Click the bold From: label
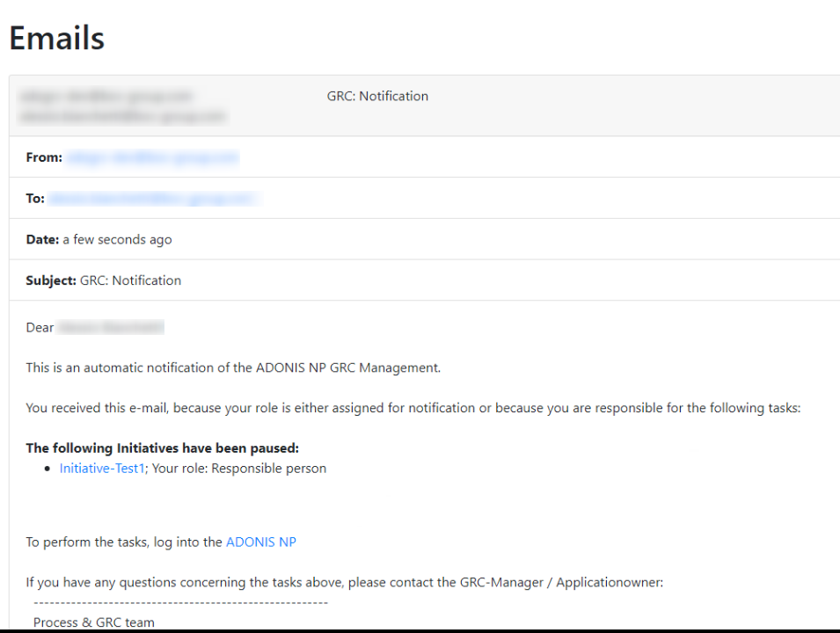This screenshot has width=840, height=633. click(x=44, y=158)
